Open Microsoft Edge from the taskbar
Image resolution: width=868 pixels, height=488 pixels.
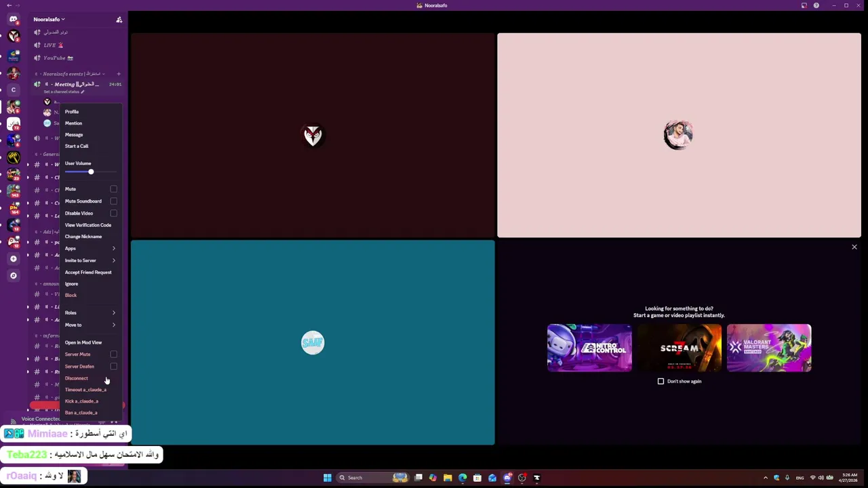pos(462,478)
